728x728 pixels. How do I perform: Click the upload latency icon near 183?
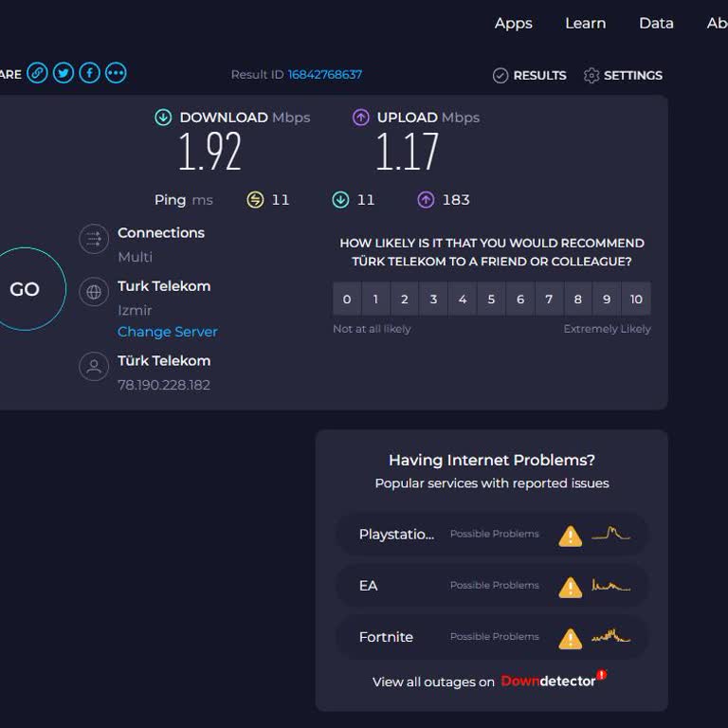[x=426, y=200]
